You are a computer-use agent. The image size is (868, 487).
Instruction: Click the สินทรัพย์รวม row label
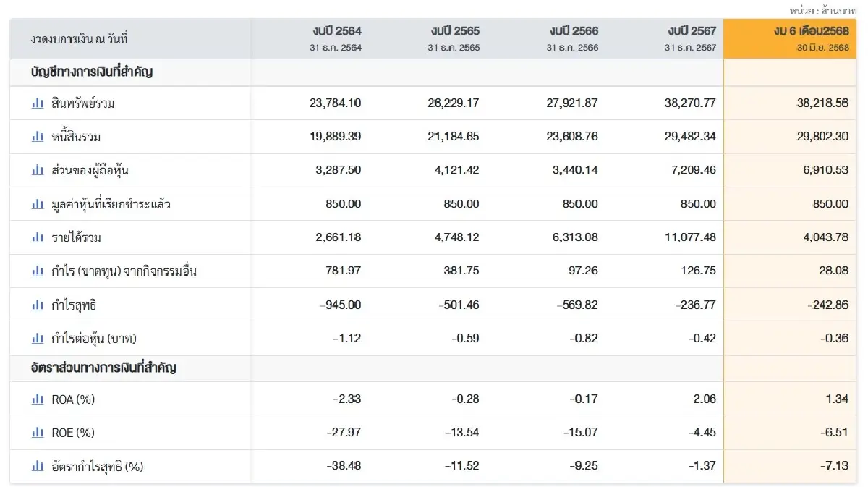[x=83, y=103]
